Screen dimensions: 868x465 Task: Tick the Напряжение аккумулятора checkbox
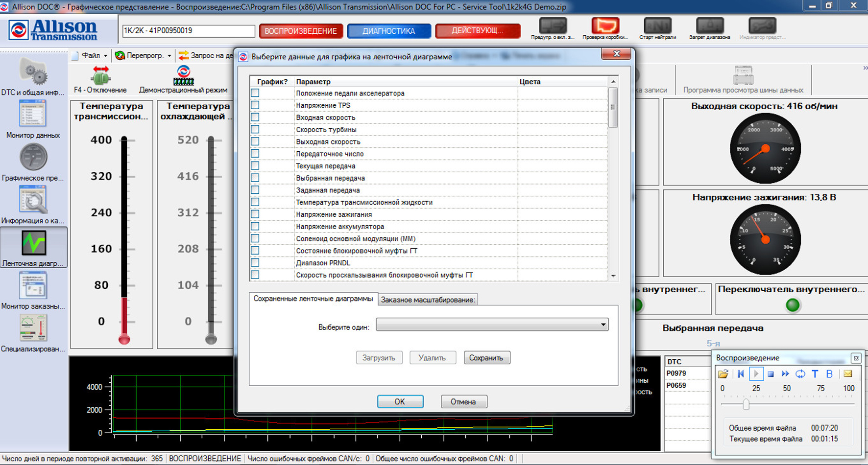pyautogui.click(x=255, y=227)
